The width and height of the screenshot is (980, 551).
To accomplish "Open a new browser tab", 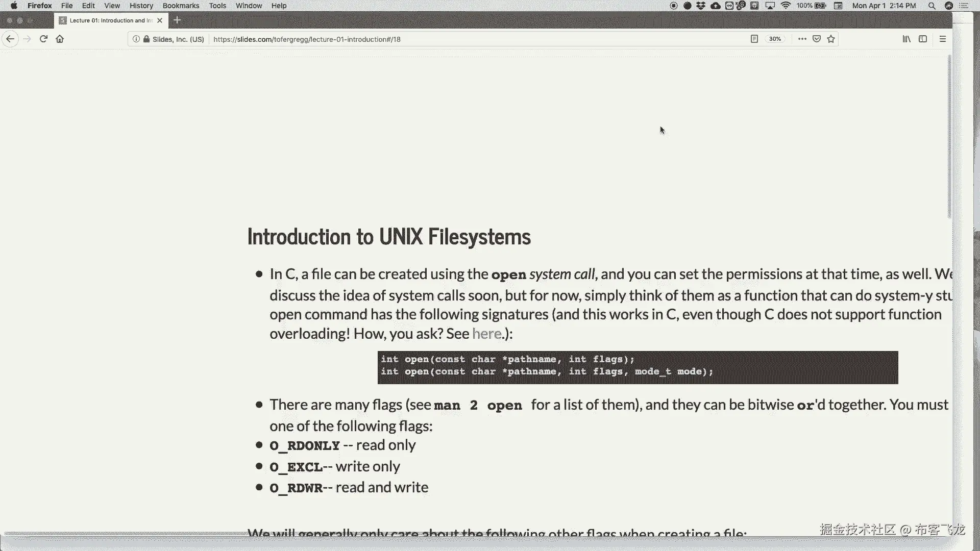I will pyautogui.click(x=177, y=20).
